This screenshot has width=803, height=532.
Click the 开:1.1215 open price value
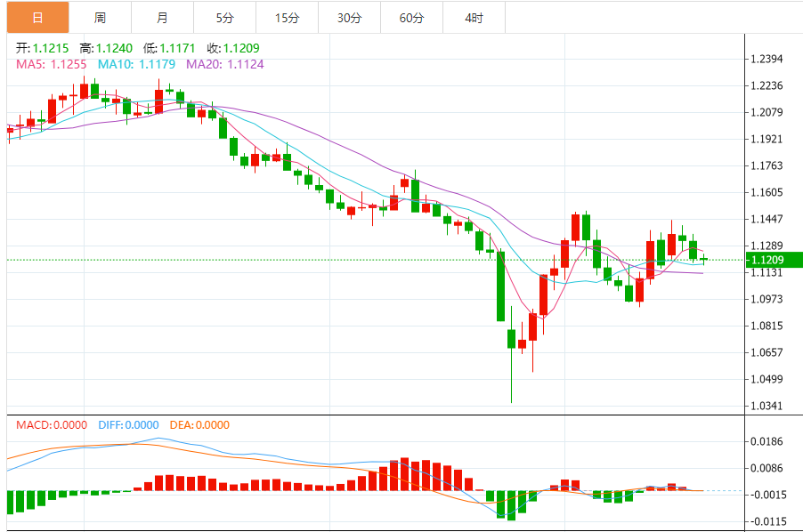[42, 49]
